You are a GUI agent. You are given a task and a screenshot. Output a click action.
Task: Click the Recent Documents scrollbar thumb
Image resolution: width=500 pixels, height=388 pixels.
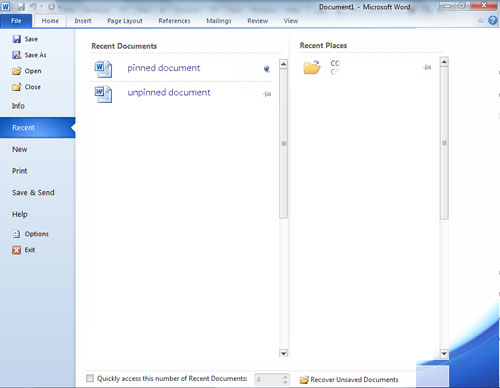click(283, 144)
